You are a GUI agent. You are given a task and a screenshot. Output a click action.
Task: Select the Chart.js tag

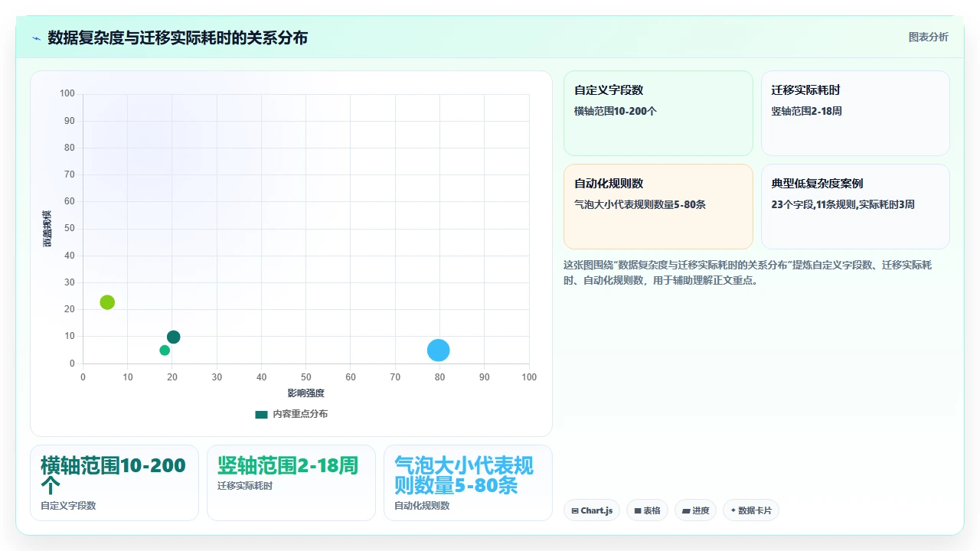point(592,510)
